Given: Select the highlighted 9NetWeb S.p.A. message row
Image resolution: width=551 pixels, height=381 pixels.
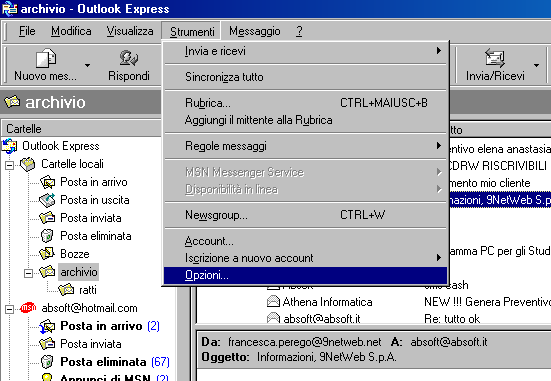Looking at the screenshot, I should point(500,200).
